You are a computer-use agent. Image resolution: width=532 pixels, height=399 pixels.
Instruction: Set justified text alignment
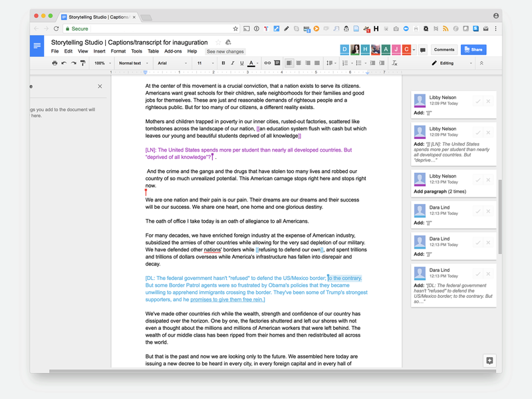317,63
